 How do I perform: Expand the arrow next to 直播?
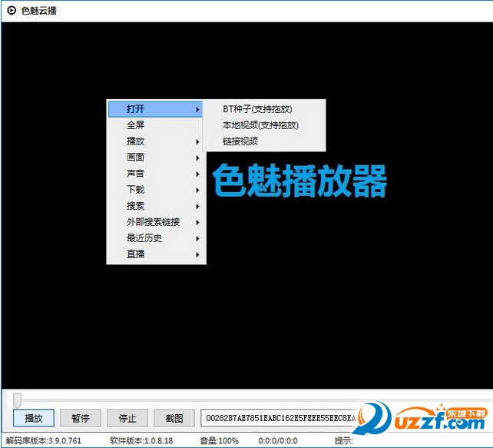click(197, 255)
